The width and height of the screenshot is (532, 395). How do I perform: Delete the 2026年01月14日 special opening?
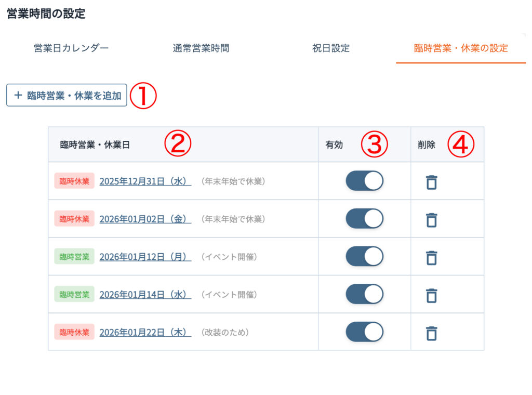point(431,295)
